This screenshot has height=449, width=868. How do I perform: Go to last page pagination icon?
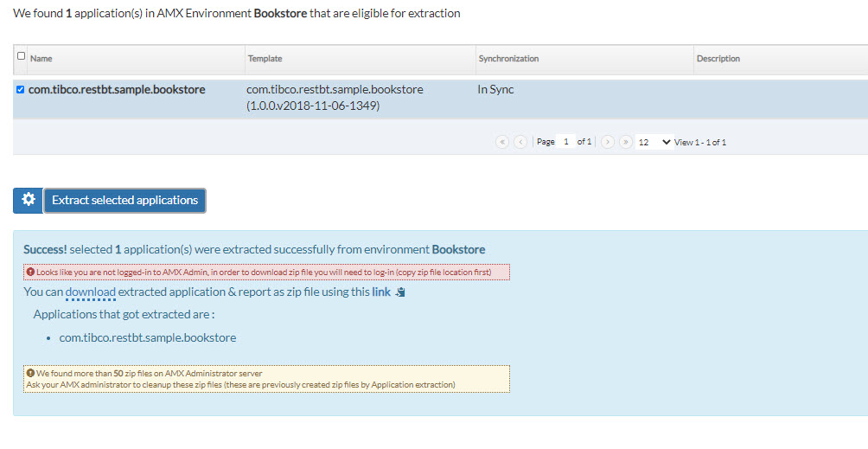[x=626, y=142]
